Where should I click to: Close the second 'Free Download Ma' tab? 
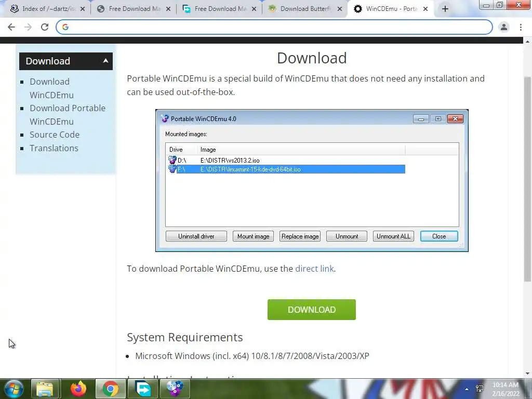(254, 9)
